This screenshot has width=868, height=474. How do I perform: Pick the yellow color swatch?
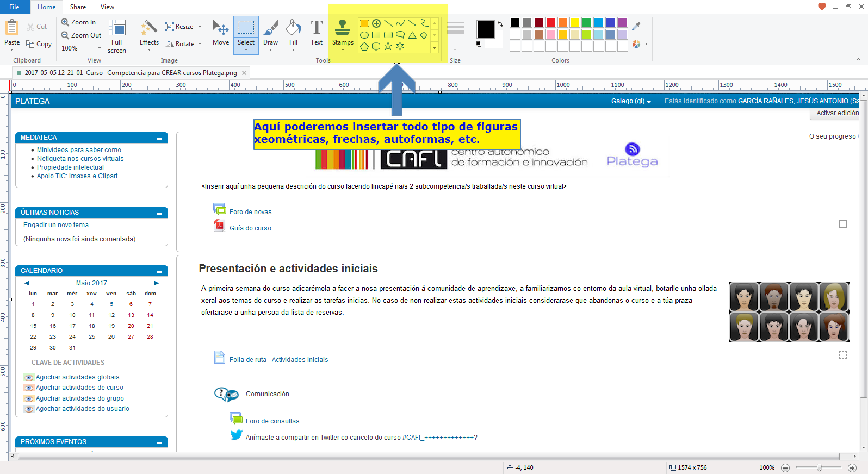coord(575,22)
